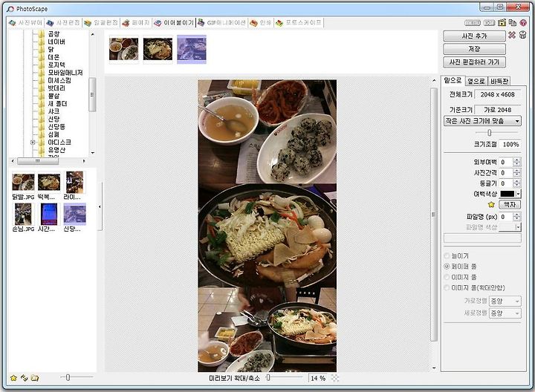Click the folder icon of 신당동
This screenshot has width=535, height=392.
coord(42,127)
